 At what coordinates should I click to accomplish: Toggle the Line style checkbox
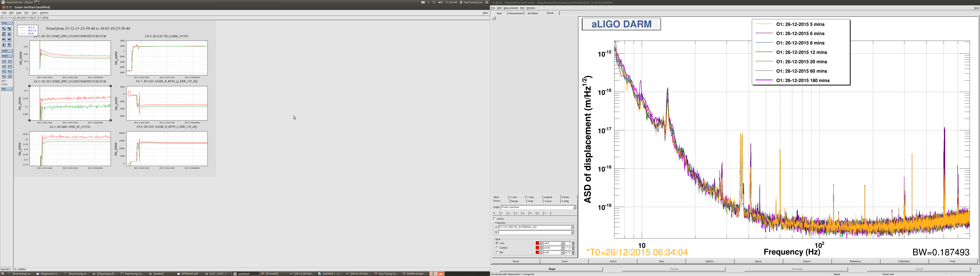(x=497, y=243)
